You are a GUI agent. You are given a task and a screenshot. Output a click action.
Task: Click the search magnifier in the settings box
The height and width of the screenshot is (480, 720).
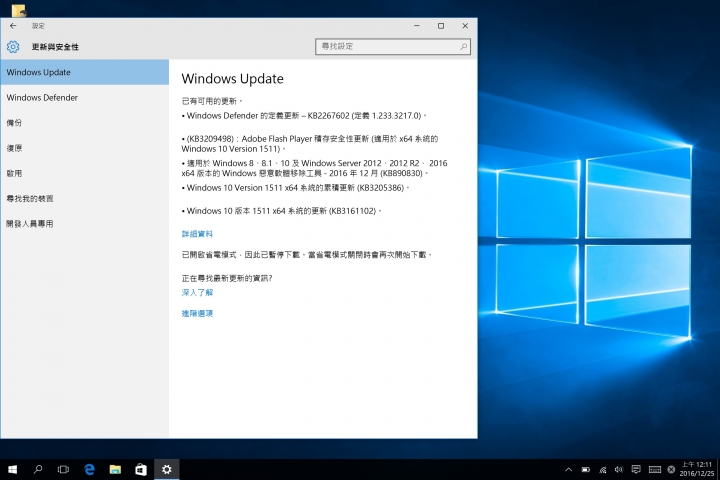(463, 46)
